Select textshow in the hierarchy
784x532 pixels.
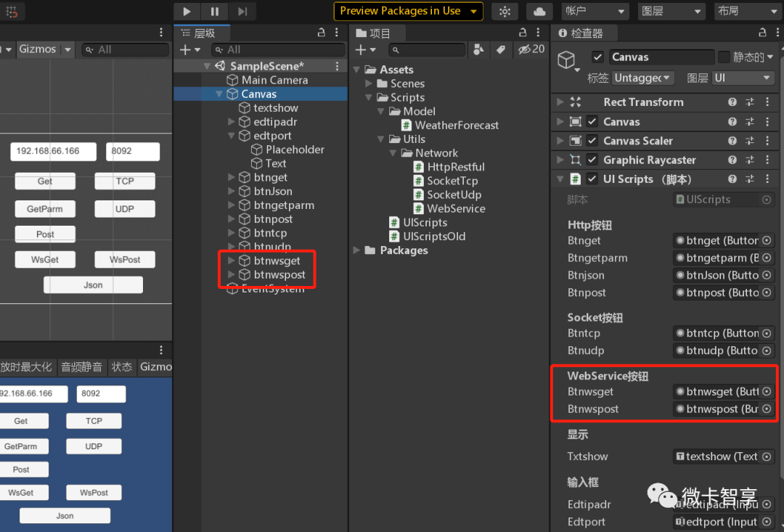coord(276,108)
